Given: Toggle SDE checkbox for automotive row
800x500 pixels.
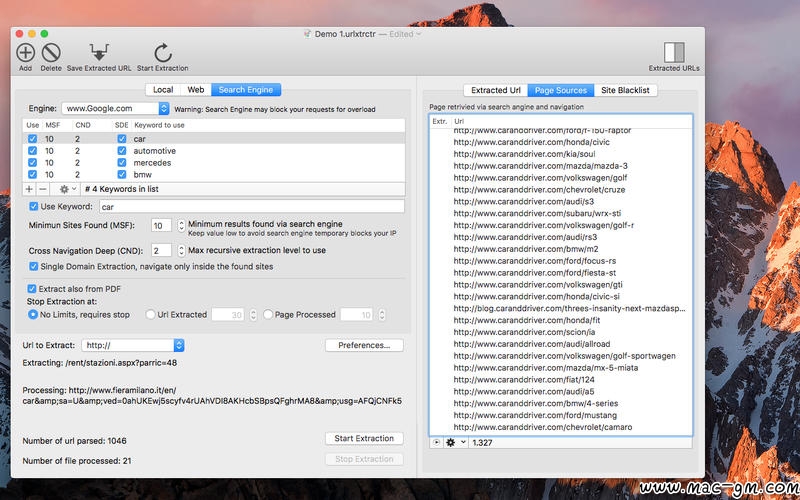Looking at the screenshot, I should (121, 151).
